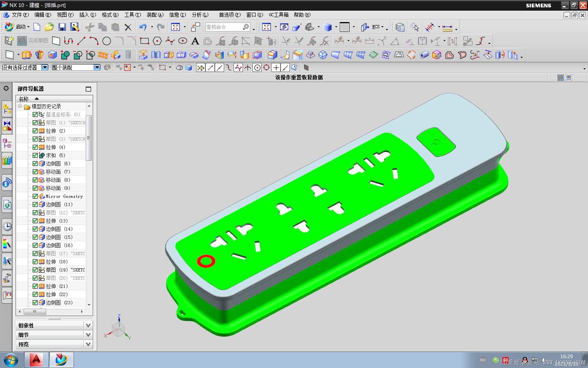Switch to NX in the taskbar
The width and height of the screenshot is (588, 368).
[x=62, y=360]
